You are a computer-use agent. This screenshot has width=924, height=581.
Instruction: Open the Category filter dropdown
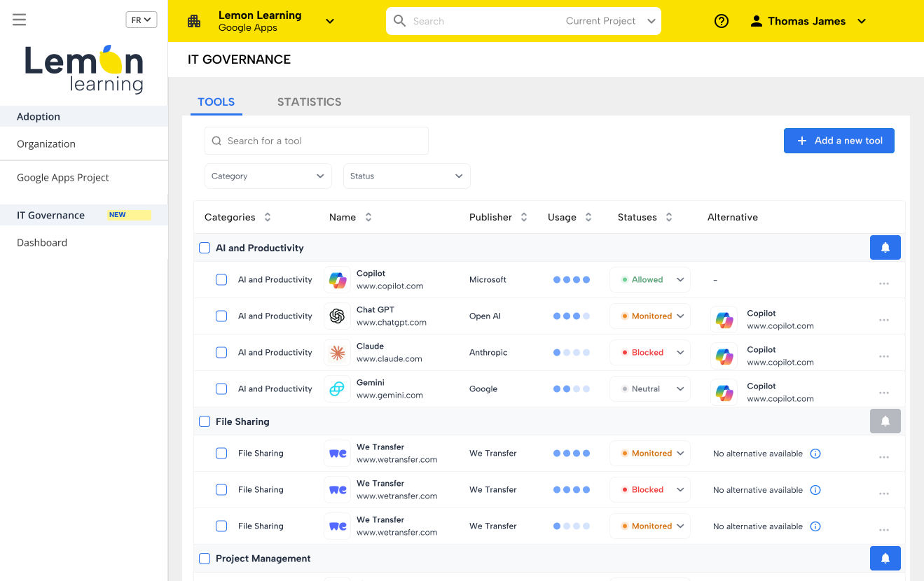point(268,176)
